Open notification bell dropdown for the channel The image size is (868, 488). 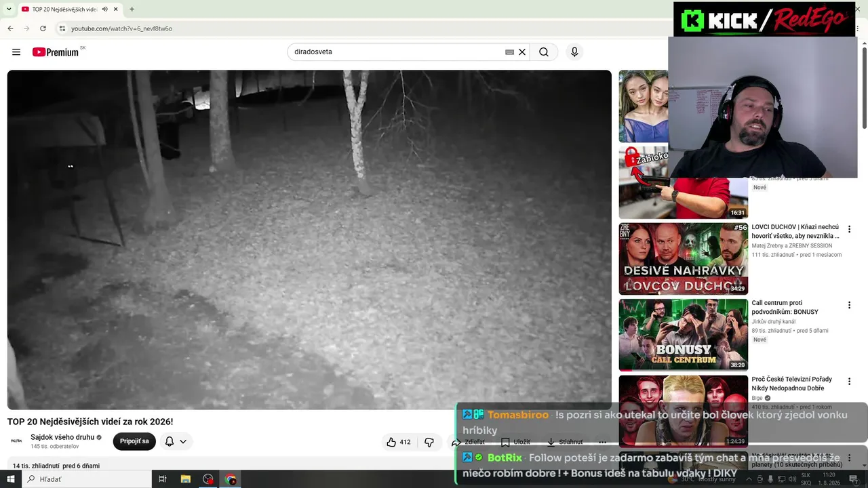tap(176, 441)
